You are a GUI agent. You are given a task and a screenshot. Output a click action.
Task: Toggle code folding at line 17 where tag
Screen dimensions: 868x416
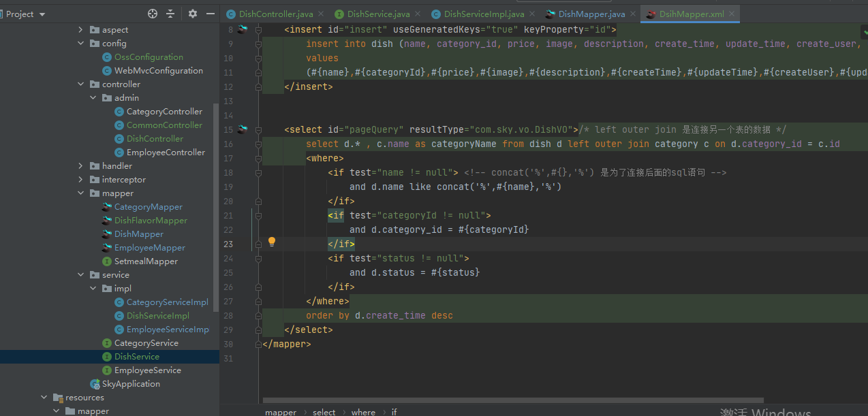pos(258,158)
